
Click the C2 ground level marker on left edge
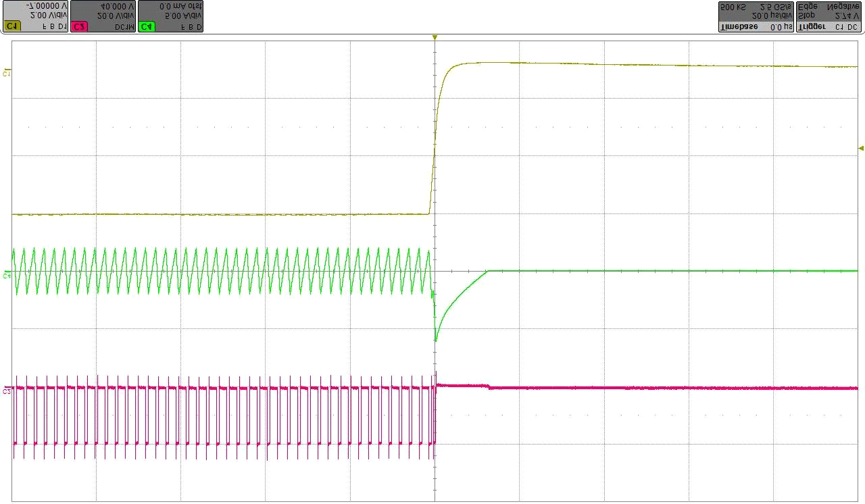coord(7,390)
